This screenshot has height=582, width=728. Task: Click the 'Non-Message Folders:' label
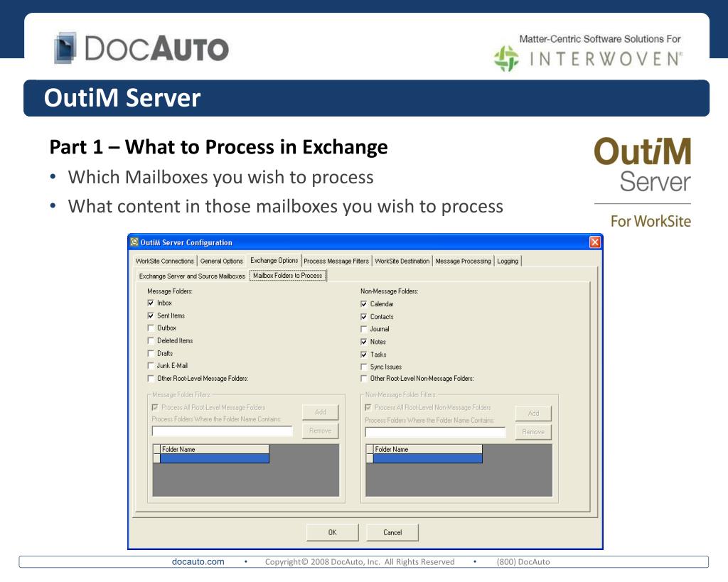pos(389,291)
